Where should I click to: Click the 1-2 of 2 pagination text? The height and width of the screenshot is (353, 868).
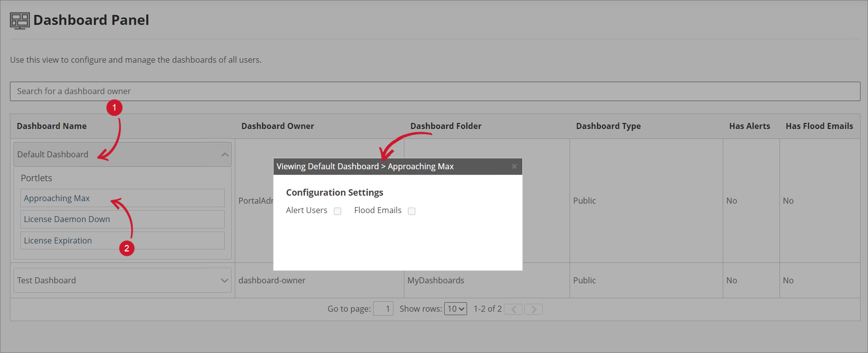click(487, 309)
